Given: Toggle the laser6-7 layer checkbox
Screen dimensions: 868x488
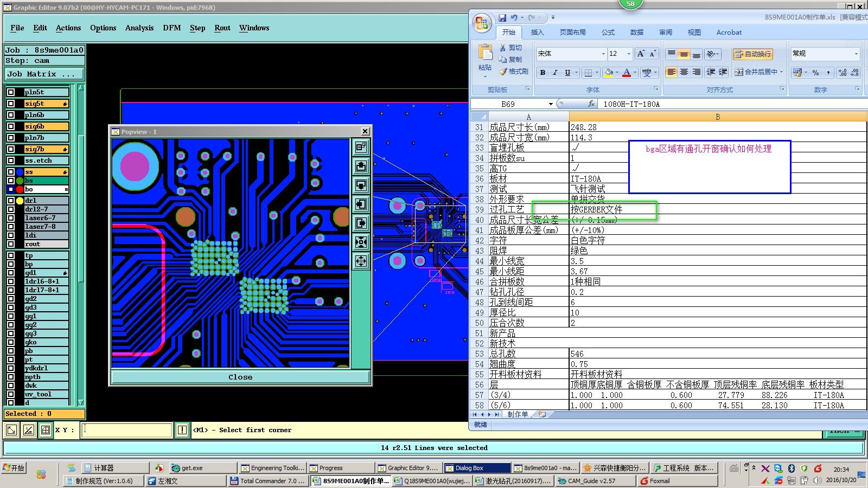Looking at the screenshot, I should (x=11, y=218).
